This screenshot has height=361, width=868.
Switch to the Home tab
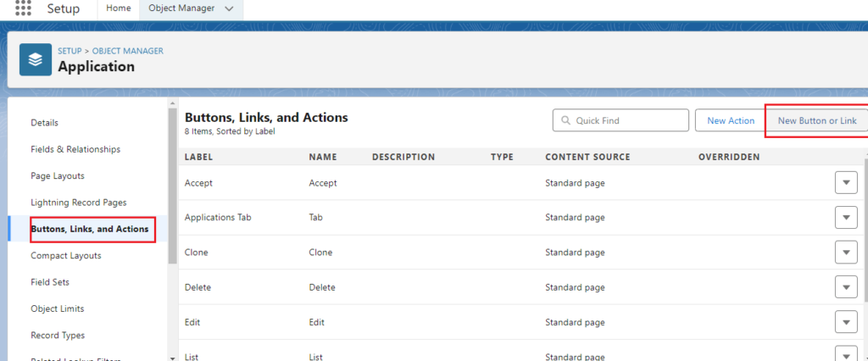coord(118,9)
